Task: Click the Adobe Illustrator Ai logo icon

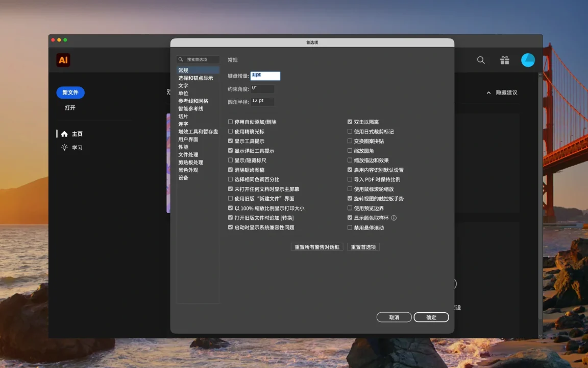Action: tap(63, 60)
